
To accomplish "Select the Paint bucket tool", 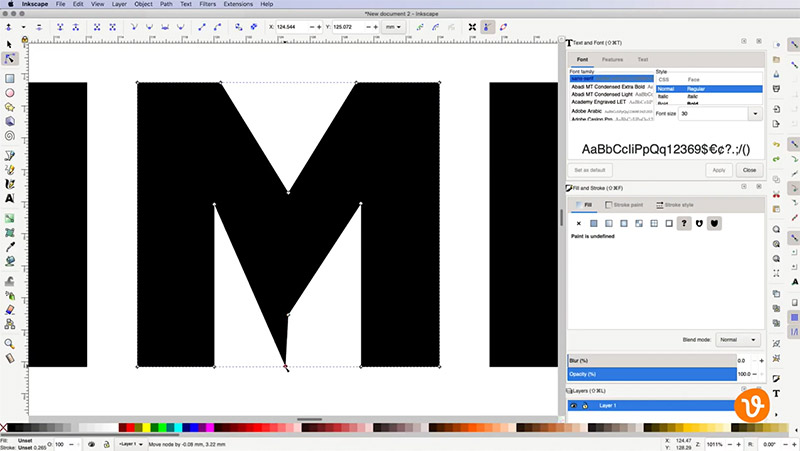I will (x=9, y=261).
